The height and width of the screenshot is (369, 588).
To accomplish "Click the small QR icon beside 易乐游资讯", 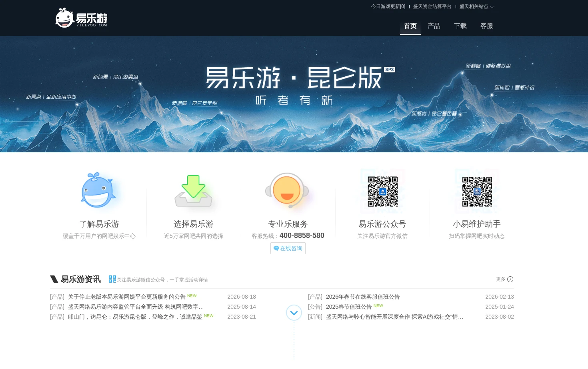I will pos(112,279).
